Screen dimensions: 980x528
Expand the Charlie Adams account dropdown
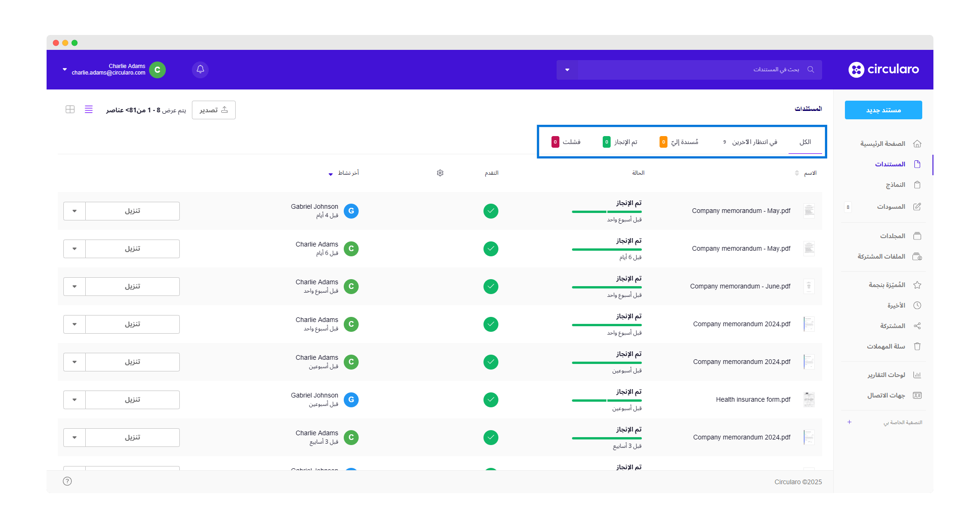coord(64,69)
